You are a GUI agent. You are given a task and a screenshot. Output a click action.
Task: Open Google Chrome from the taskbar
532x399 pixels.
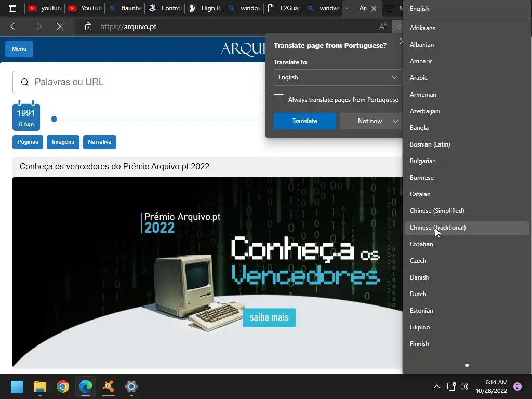(x=63, y=387)
